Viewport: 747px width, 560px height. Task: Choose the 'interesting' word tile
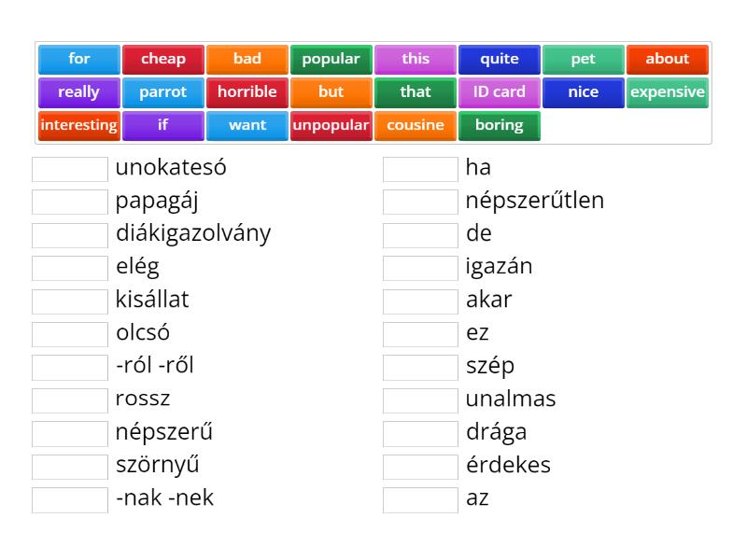[79, 125]
